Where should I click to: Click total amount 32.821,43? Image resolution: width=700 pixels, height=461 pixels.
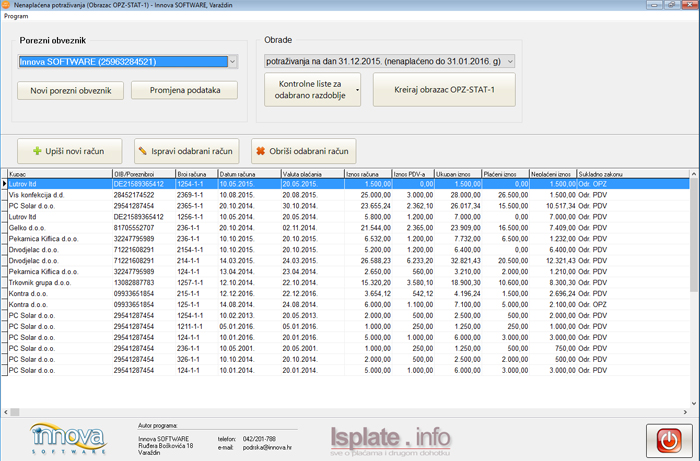pos(466,261)
